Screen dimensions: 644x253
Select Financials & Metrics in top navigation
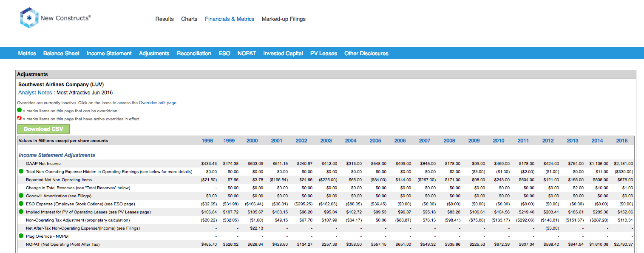(x=230, y=19)
